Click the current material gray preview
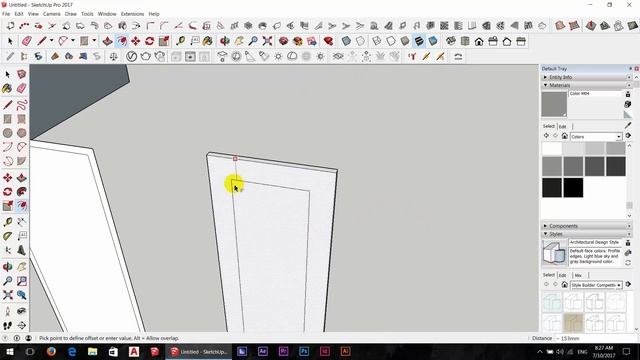640x360 pixels. [x=554, y=104]
